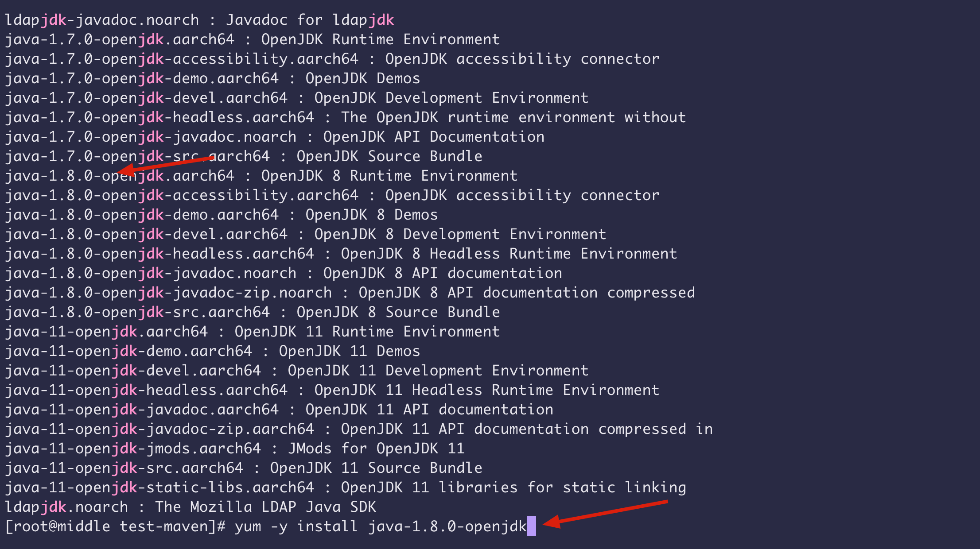980x549 pixels.
Task: Select the java-11-openjdk-static-libs.aarch64 line
Action: (345, 487)
